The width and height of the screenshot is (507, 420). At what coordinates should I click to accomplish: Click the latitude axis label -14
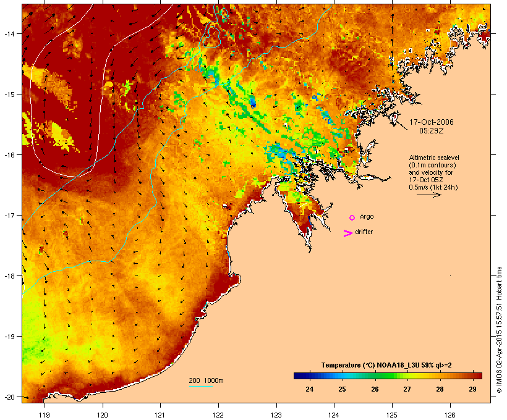coord(9,33)
